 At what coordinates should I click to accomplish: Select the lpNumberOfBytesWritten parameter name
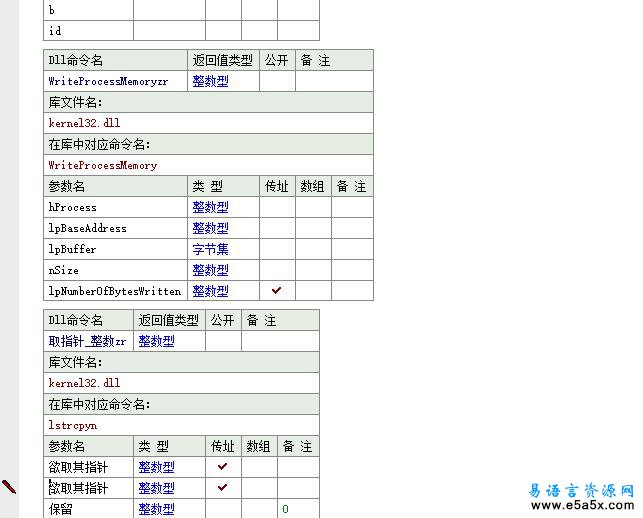click(115, 291)
